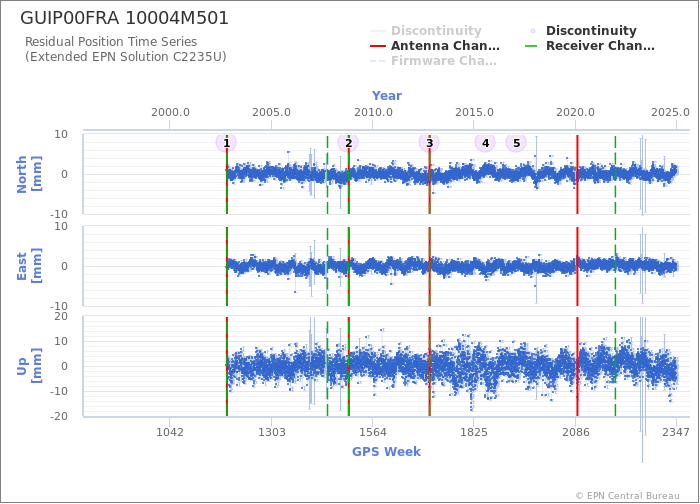Click the 2015.0 year tick label

pos(474,112)
